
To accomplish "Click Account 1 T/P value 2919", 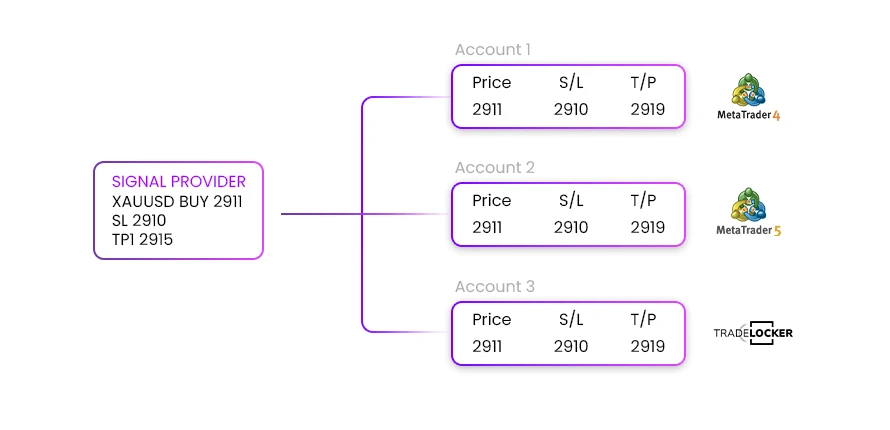I will tap(647, 109).
